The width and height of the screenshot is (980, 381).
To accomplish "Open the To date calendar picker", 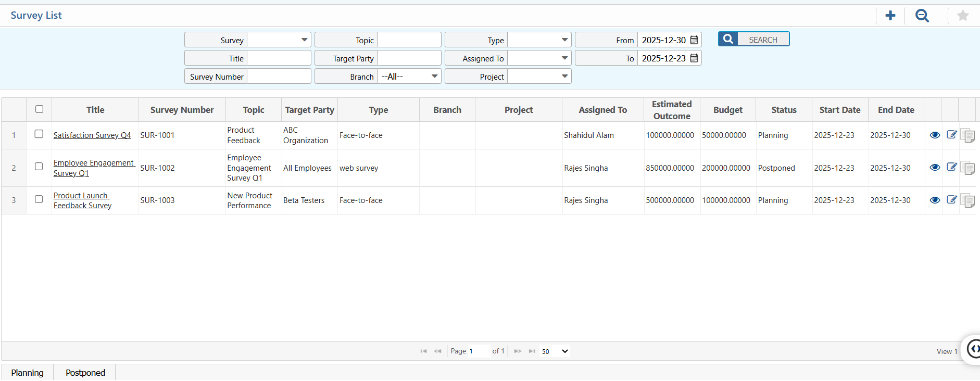I will [694, 58].
